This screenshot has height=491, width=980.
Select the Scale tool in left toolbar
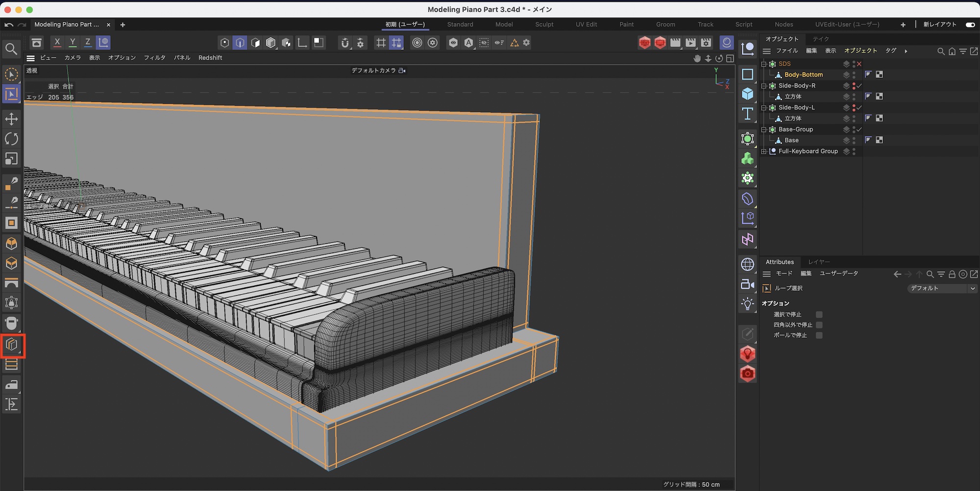click(11, 159)
